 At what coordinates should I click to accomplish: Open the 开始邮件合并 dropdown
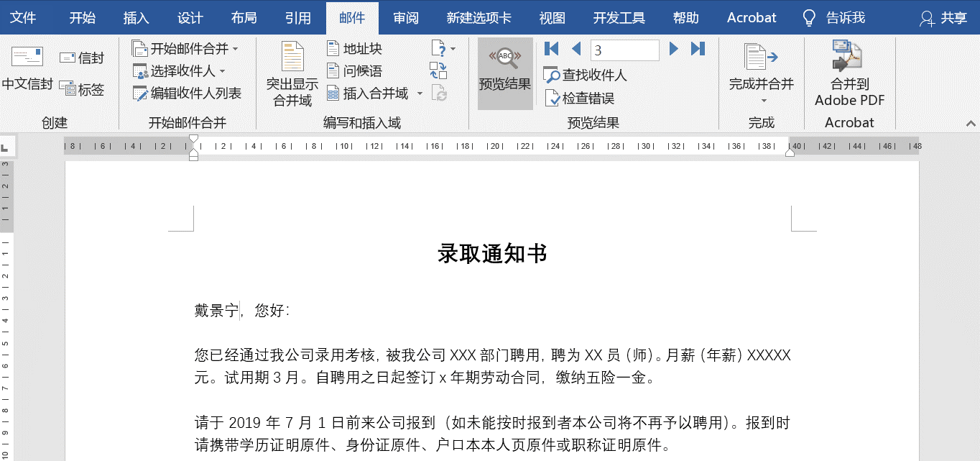tap(185, 48)
